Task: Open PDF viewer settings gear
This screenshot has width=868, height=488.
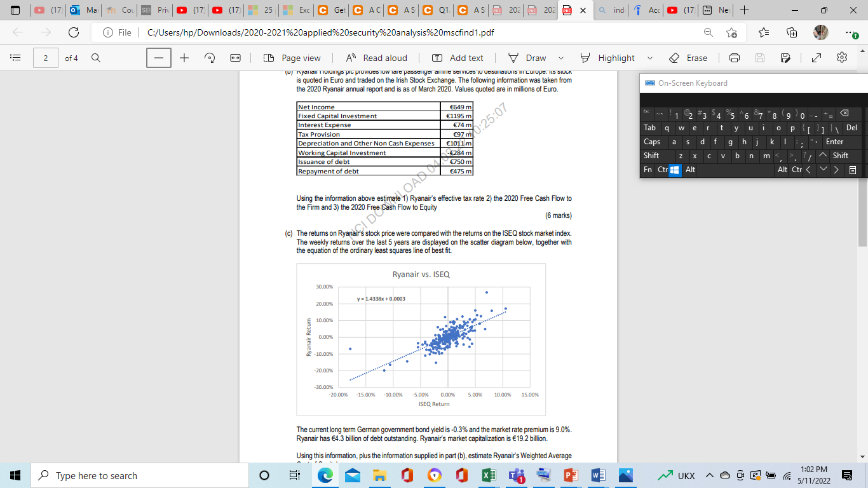Action: click(843, 58)
